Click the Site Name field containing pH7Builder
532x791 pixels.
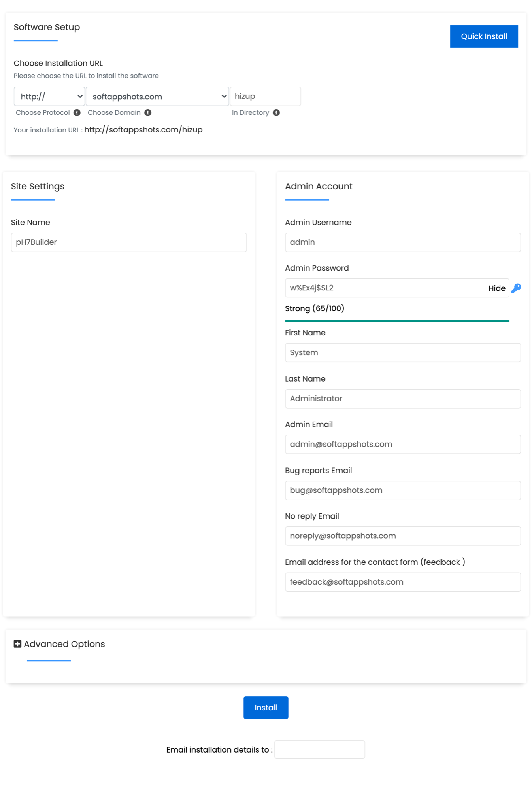tap(128, 242)
